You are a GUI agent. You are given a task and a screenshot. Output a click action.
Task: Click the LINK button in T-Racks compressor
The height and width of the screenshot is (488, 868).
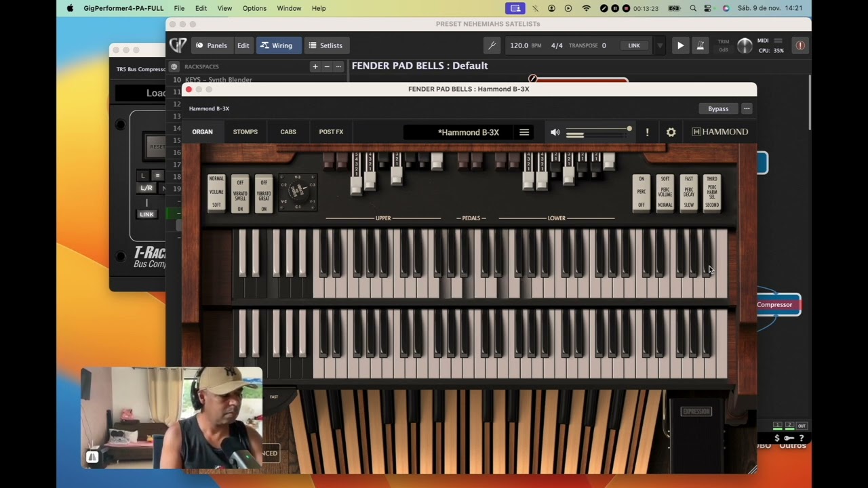tap(146, 214)
